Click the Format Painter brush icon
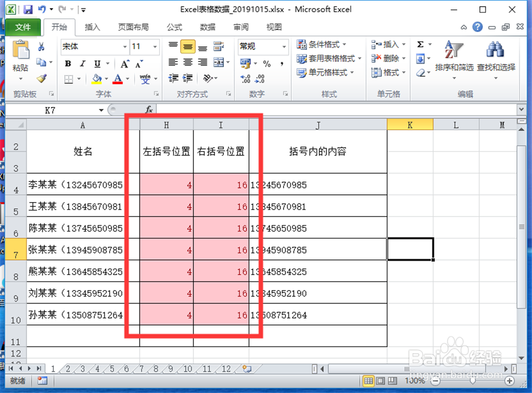Image resolution: width=532 pixels, height=393 pixels. click(x=42, y=77)
